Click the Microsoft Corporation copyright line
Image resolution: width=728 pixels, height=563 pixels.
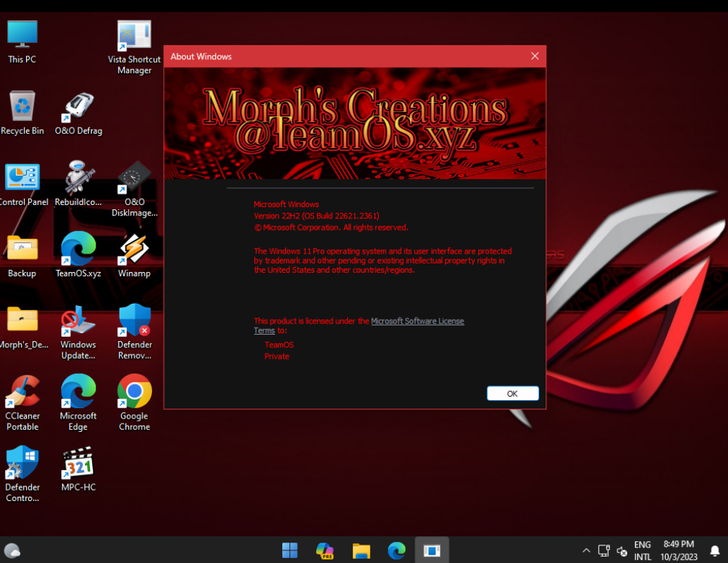pyautogui.click(x=331, y=227)
